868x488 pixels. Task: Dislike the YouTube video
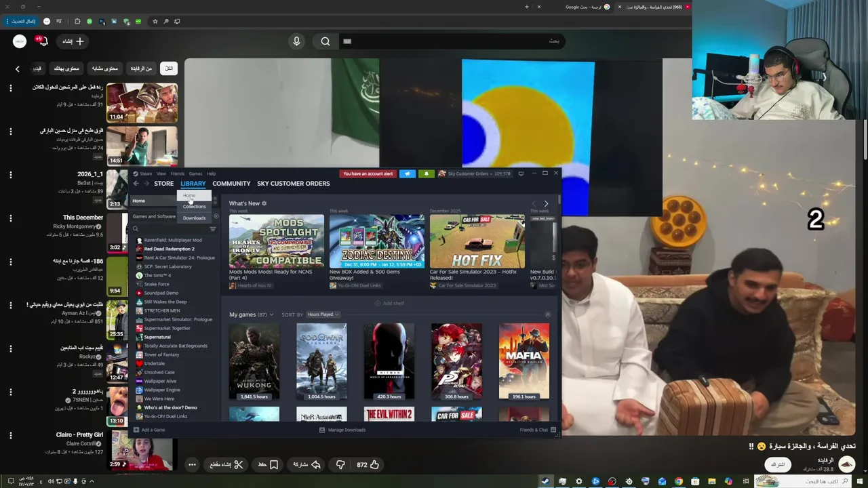[x=340, y=464]
